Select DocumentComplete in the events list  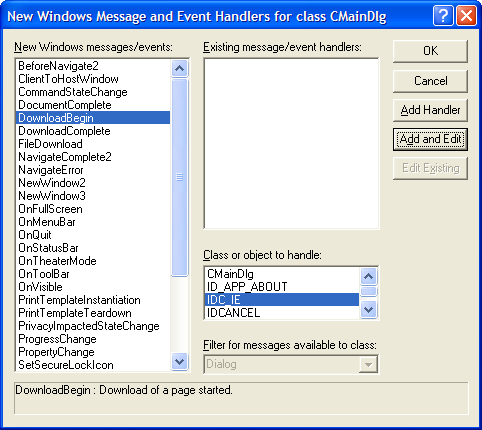pos(65,105)
